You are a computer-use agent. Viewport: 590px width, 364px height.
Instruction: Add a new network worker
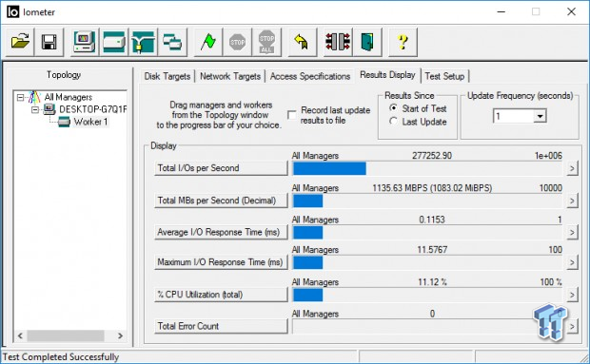click(x=144, y=42)
